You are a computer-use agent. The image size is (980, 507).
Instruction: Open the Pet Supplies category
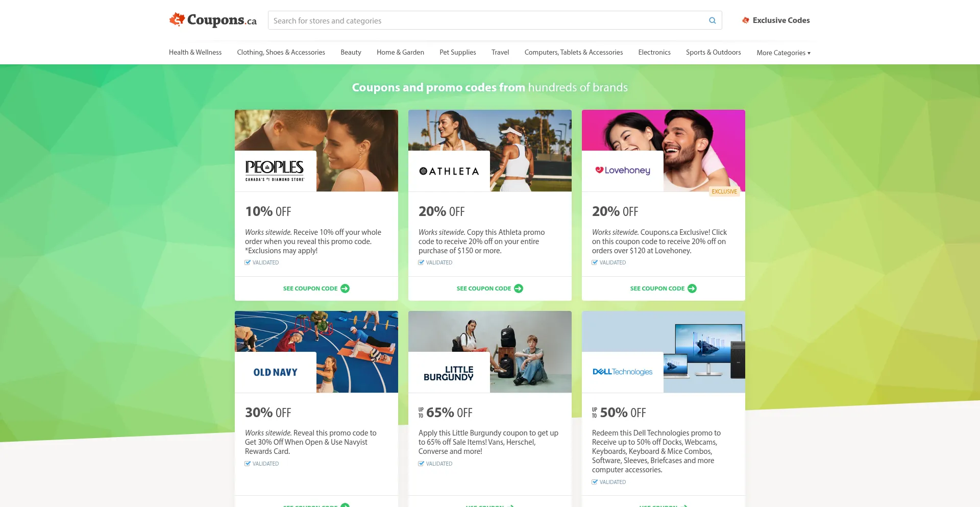point(457,52)
